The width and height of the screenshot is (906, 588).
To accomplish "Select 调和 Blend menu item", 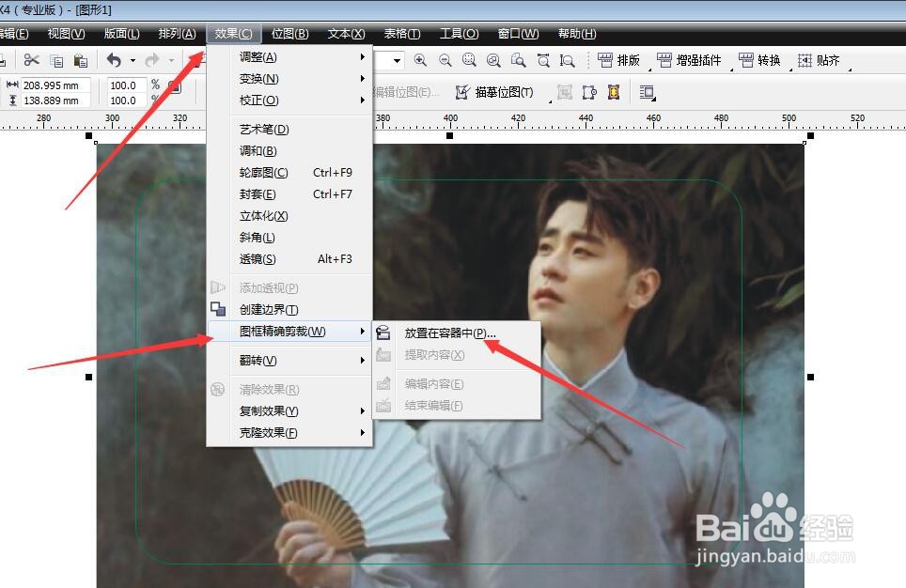I will (289, 150).
